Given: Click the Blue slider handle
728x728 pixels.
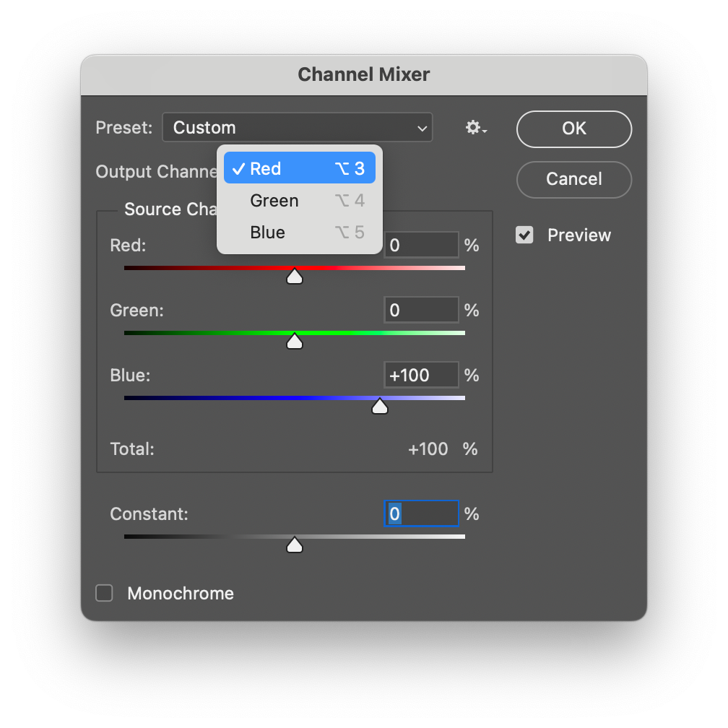Looking at the screenshot, I should point(380,407).
